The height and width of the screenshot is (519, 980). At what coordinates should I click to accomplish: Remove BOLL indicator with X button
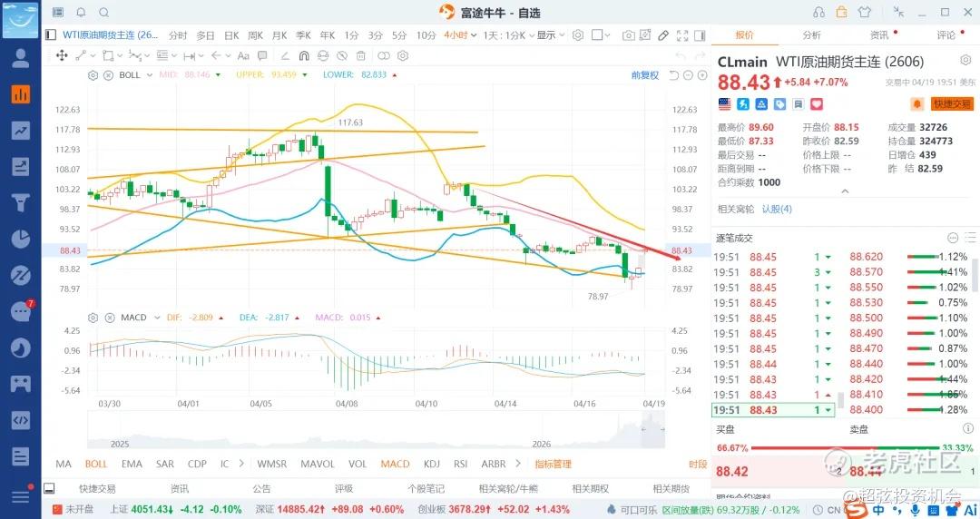pyautogui.click(x=108, y=75)
